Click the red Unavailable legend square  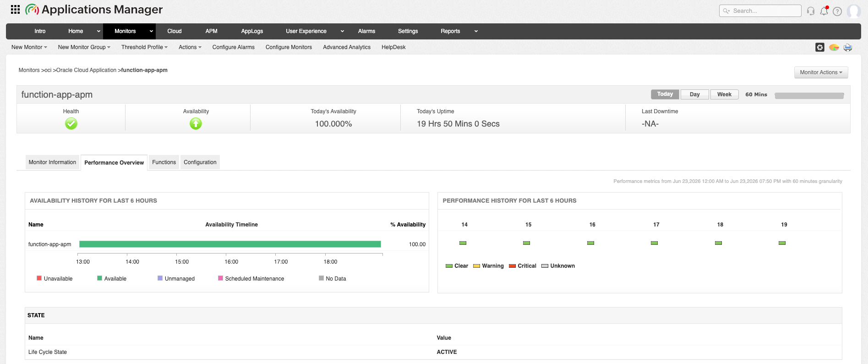[39, 278]
